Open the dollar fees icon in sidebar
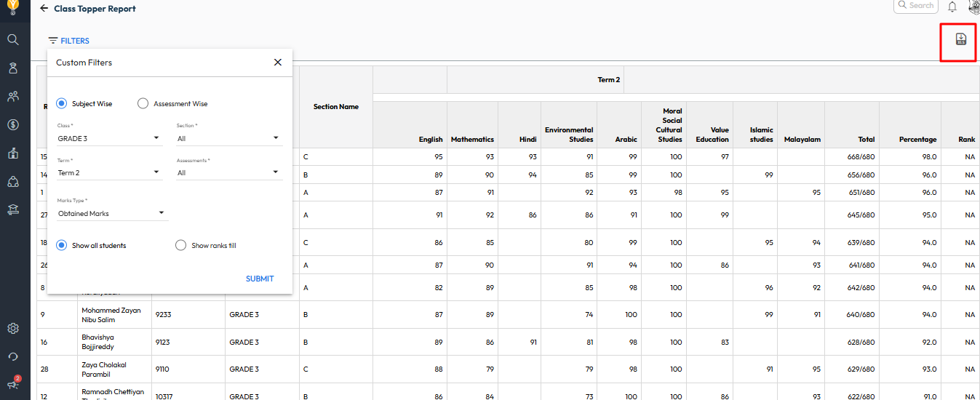 pos(13,124)
